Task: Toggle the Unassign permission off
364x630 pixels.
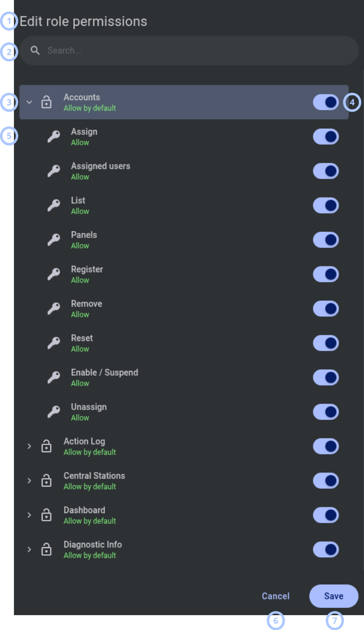Action: 326,412
